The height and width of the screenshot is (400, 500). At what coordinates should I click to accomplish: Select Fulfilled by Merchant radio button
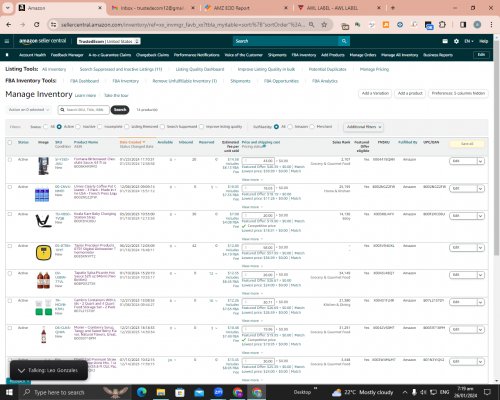(312, 127)
